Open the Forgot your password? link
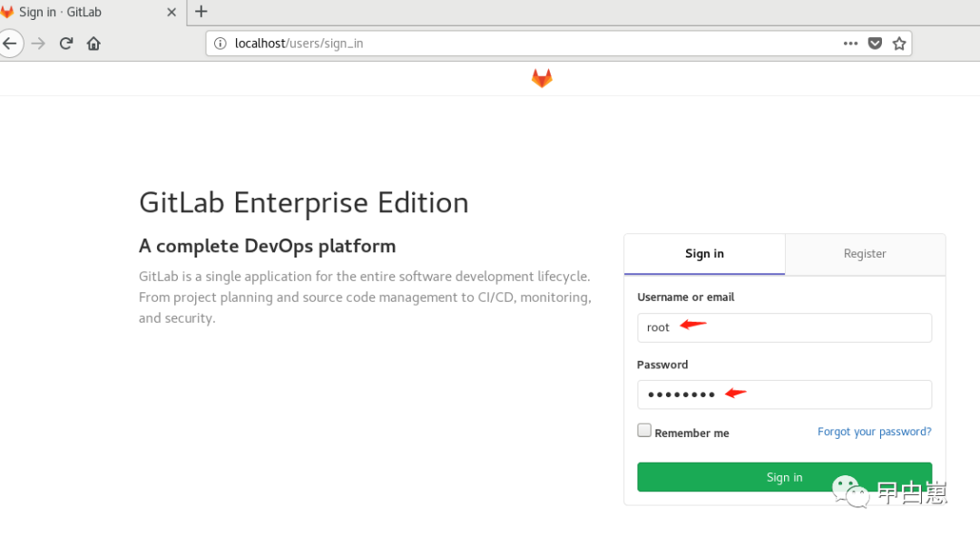This screenshot has height=536, width=980. [x=875, y=432]
